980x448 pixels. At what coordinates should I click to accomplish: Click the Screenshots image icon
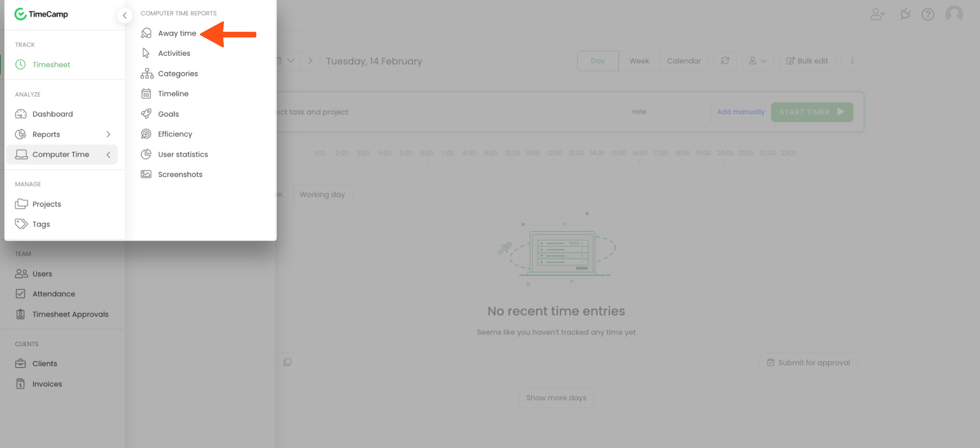[146, 174]
